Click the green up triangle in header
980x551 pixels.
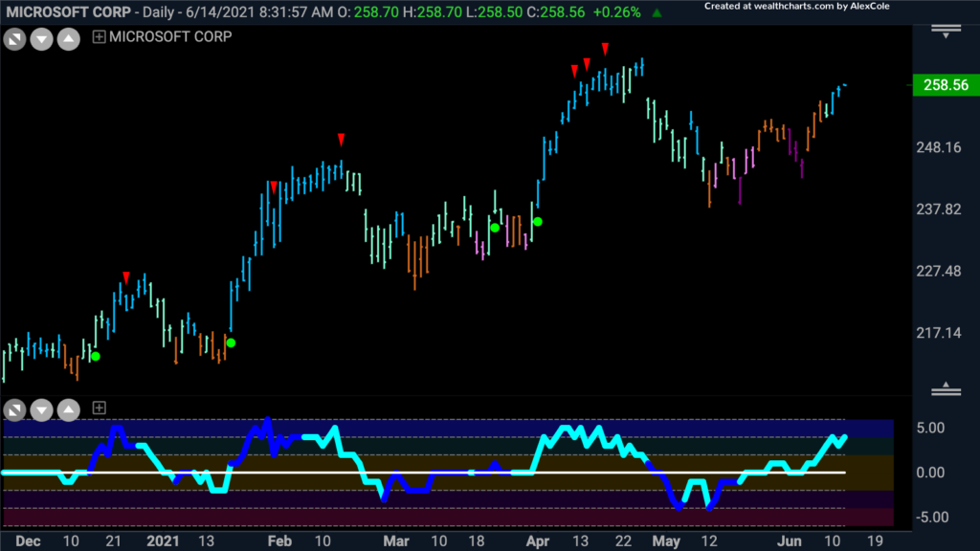[657, 12]
